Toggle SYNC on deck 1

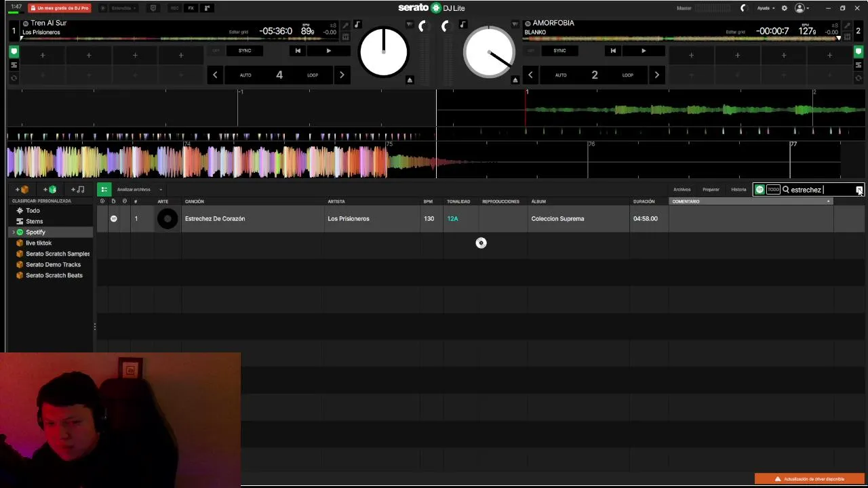245,51
